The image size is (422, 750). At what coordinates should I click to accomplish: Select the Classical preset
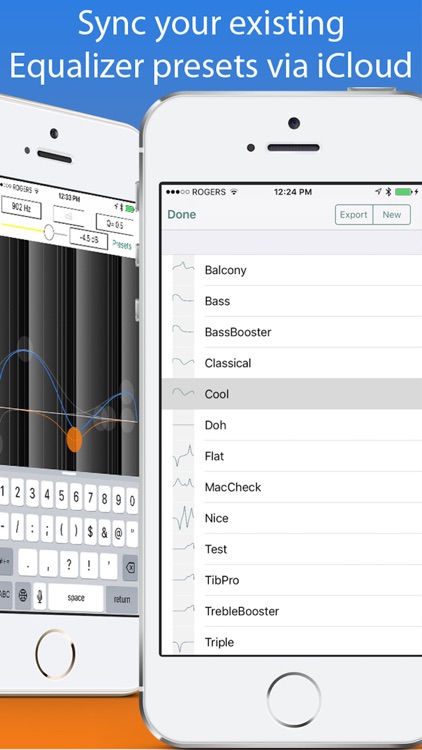tap(292, 363)
